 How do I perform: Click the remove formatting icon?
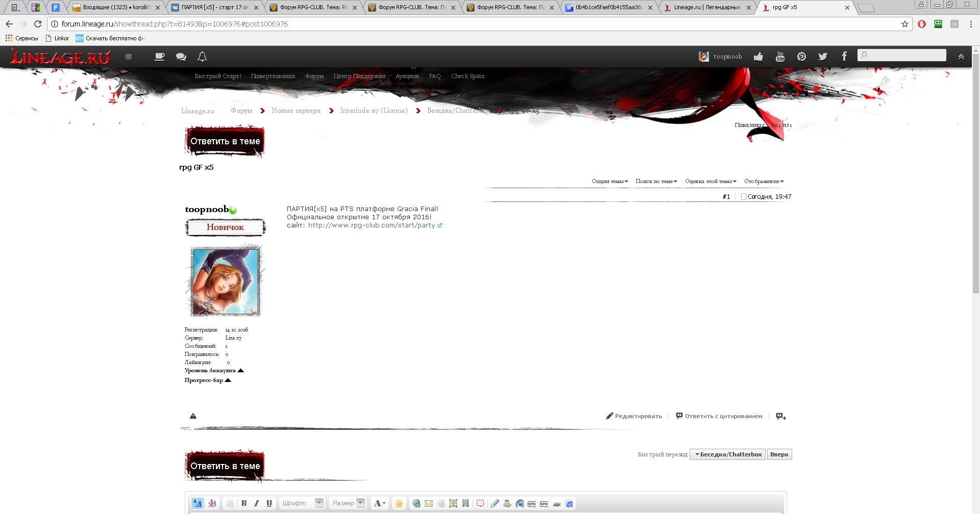212,503
